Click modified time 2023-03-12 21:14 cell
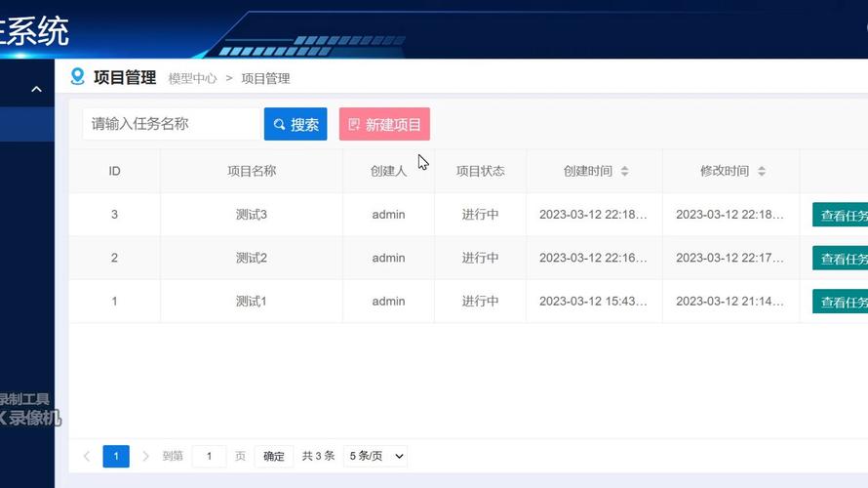The image size is (868, 488). click(730, 301)
